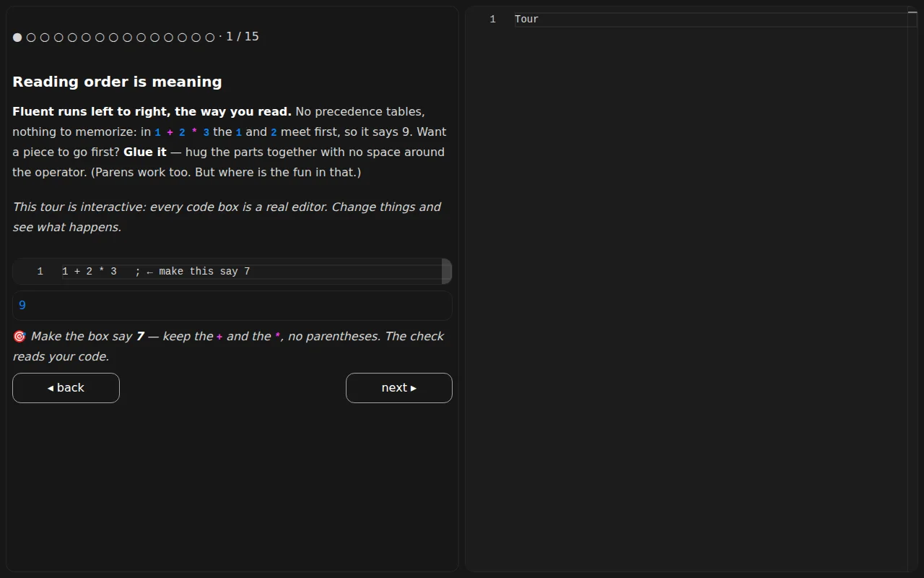Jump to tour step 12 dot
The image size is (924, 578).
tap(168, 38)
